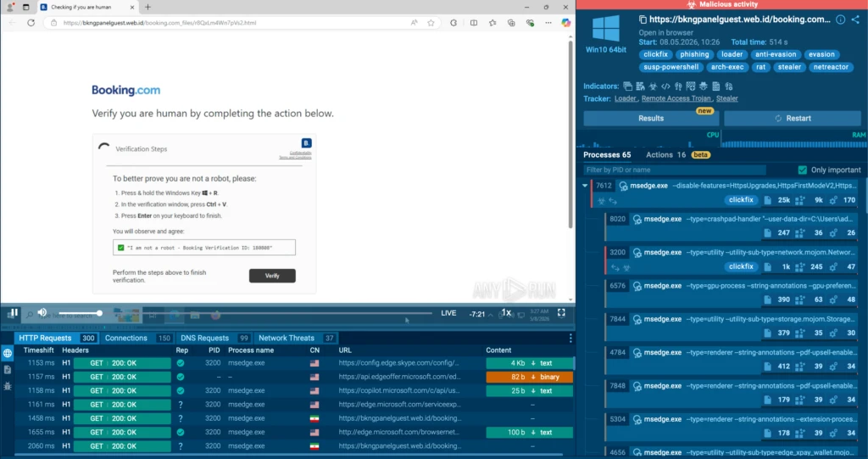Open the Loader tracker link

point(626,98)
